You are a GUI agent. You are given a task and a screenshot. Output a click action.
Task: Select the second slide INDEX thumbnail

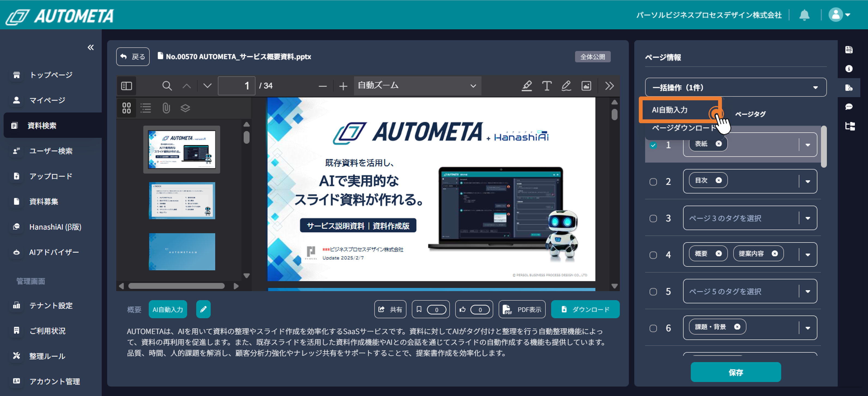182,201
